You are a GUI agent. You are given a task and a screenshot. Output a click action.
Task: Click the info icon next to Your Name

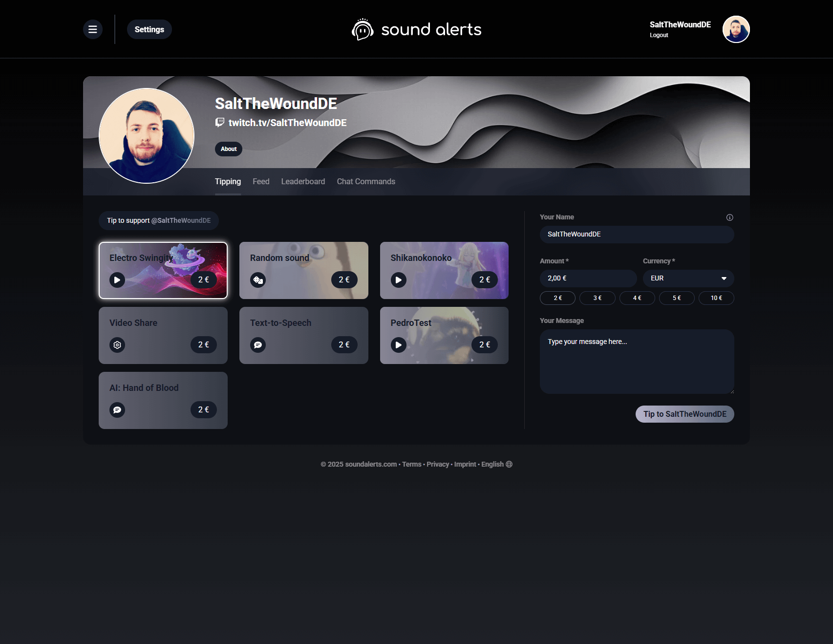729,217
